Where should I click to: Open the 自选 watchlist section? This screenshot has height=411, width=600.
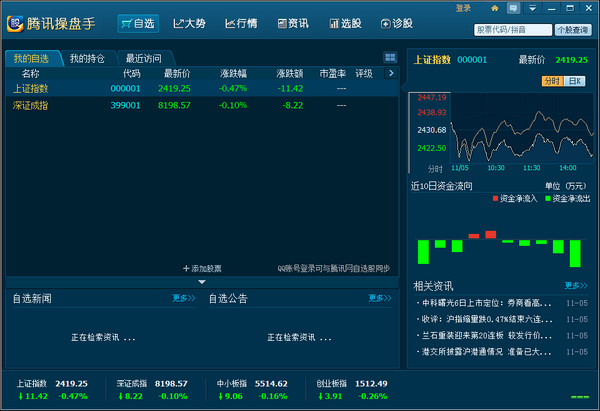point(138,24)
